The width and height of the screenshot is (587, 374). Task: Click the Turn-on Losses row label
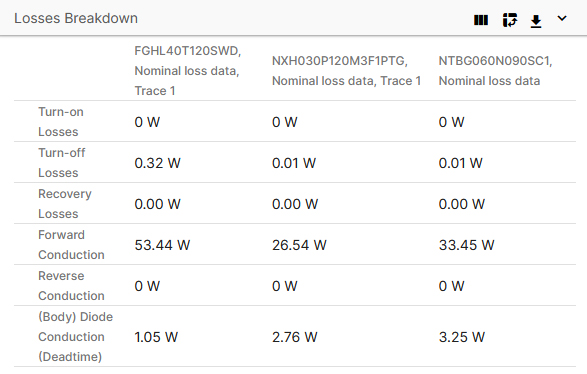(x=61, y=122)
